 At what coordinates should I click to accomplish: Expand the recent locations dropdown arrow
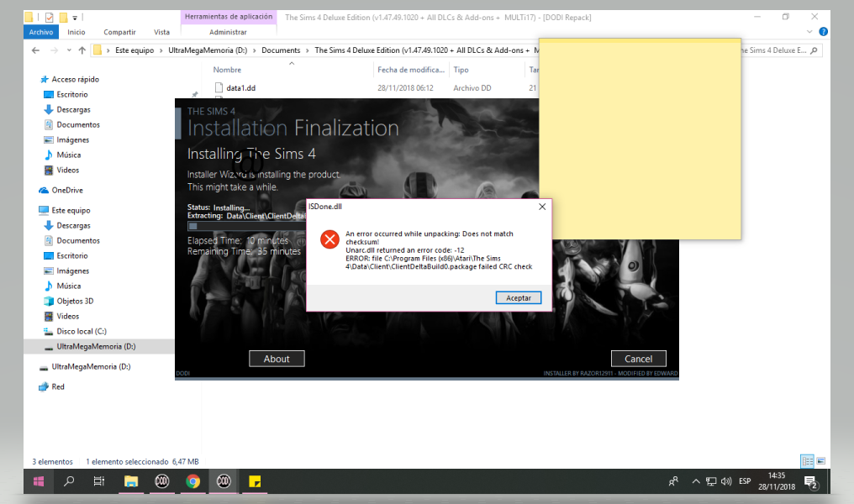coord(68,50)
